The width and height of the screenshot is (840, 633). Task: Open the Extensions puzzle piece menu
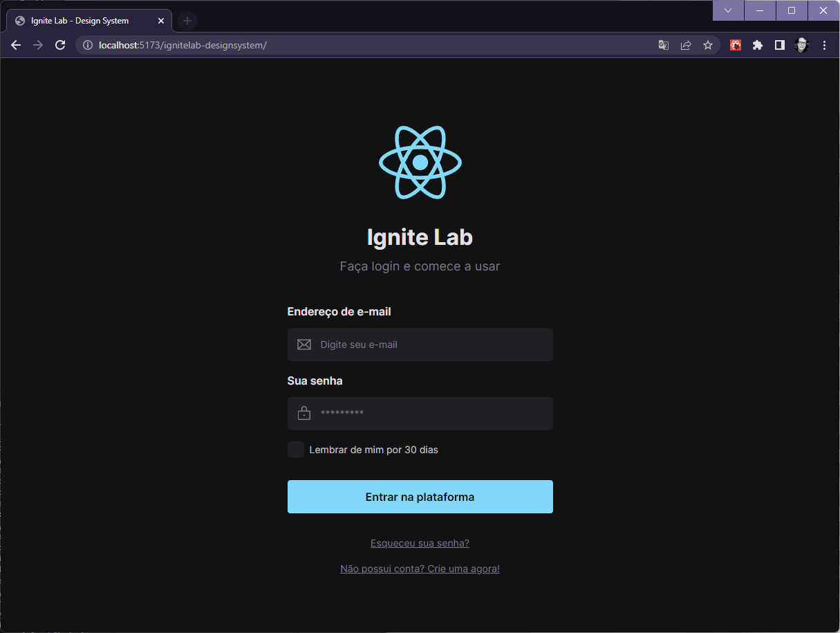(758, 45)
